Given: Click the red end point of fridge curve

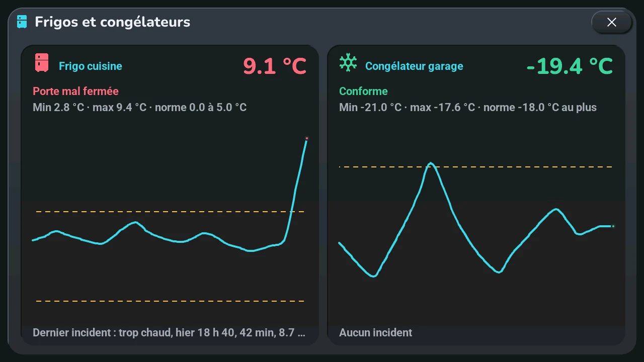Looking at the screenshot, I should pyautogui.click(x=306, y=138).
